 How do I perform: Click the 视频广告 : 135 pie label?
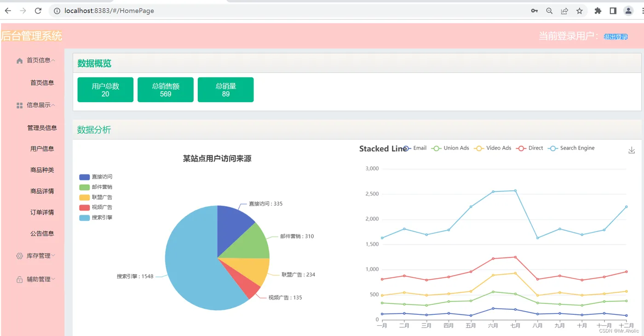point(285,297)
